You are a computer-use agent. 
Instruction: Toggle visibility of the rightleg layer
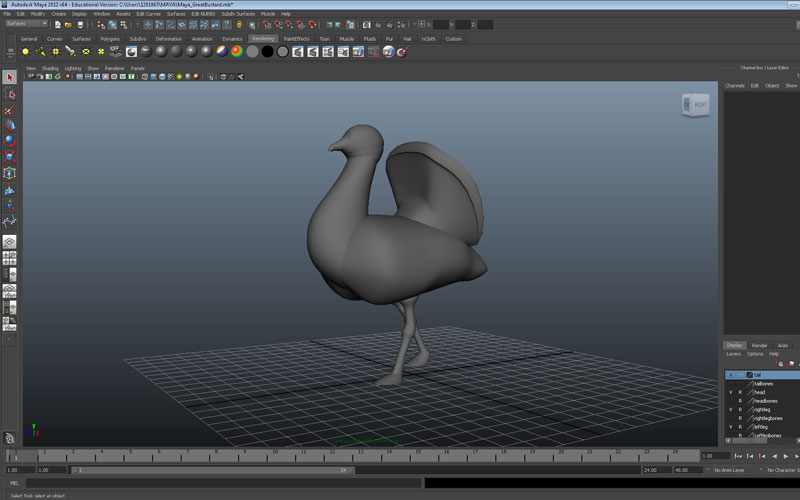(x=730, y=409)
